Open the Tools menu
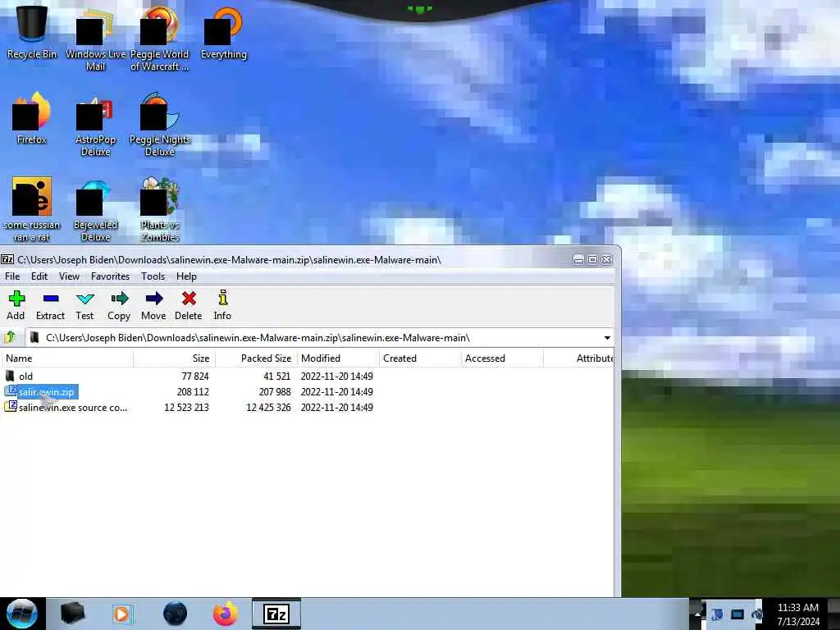This screenshot has width=840, height=630. [153, 276]
